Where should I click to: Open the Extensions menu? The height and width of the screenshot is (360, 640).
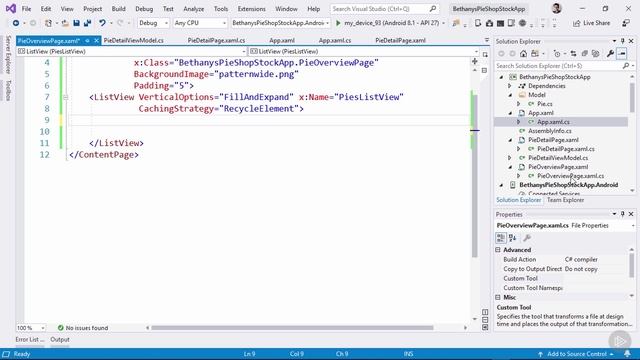pyautogui.click(x=251, y=9)
